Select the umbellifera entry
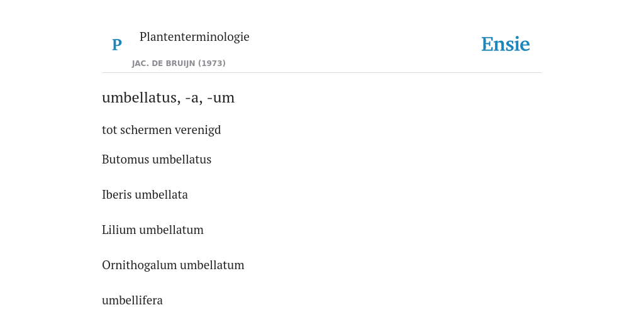The height and width of the screenshot is (322, 644). pos(132,301)
